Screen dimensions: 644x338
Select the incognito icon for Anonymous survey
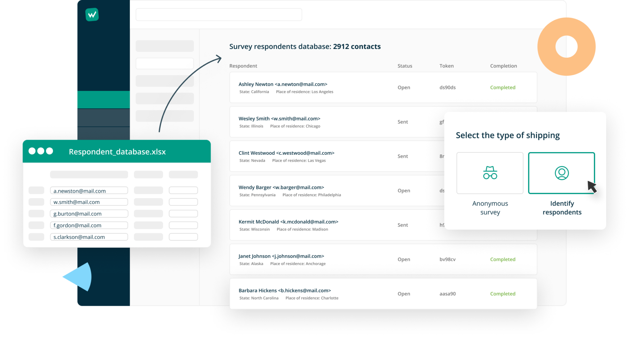tap(490, 173)
